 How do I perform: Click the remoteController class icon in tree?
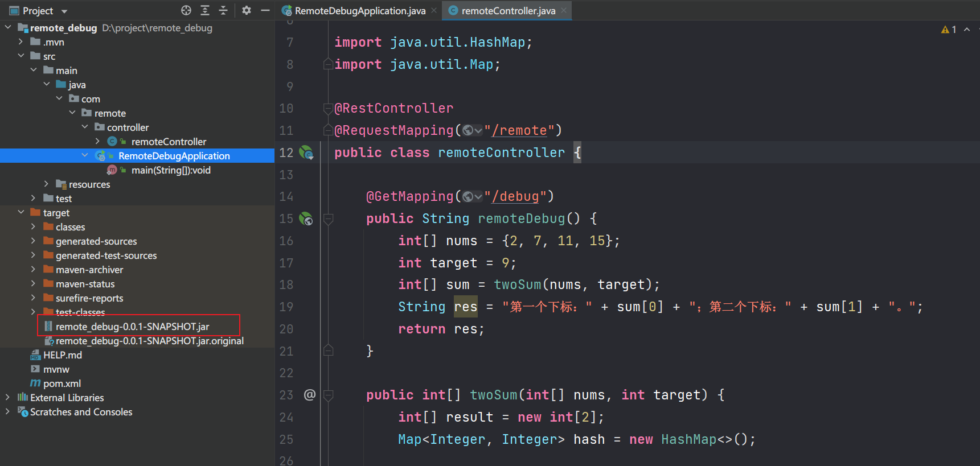coord(112,141)
